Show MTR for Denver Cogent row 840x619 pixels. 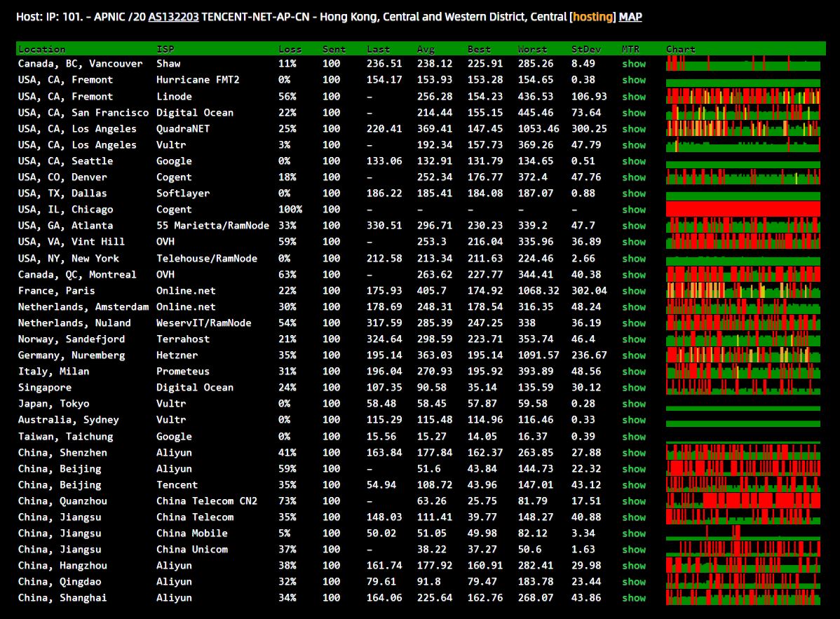coord(634,177)
